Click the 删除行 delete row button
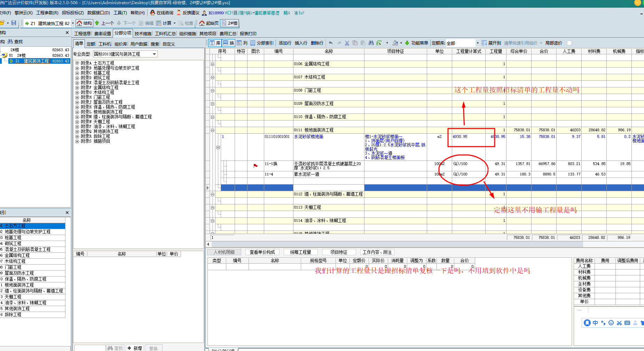644x351 pixels. coord(317,43)
